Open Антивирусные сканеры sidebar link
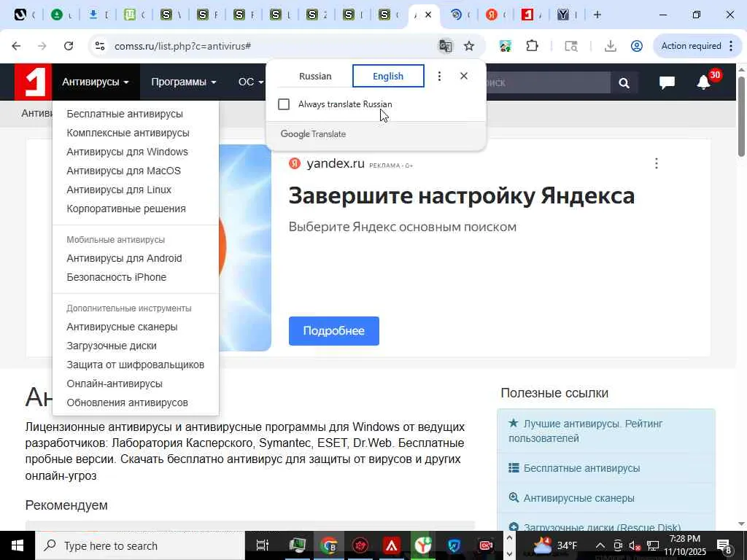 [x=578, y=498]
